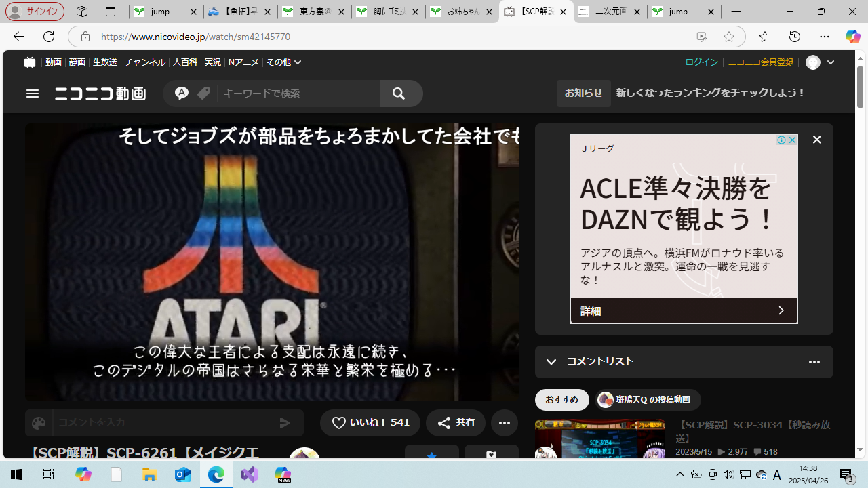Click the ログイン link
The image size is (868, 488).
[701, 62]
